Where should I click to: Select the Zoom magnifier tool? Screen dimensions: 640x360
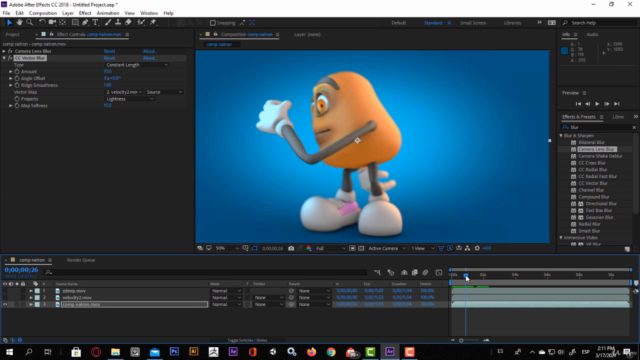click(x=29, y=22)
